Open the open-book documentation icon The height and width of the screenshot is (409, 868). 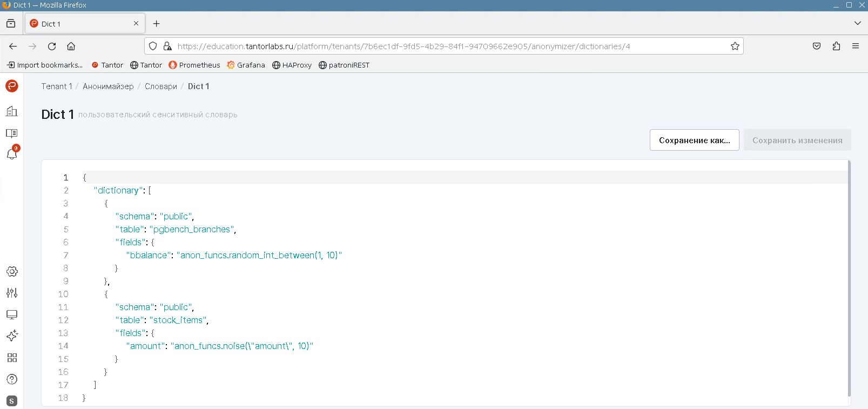point(12,133)
